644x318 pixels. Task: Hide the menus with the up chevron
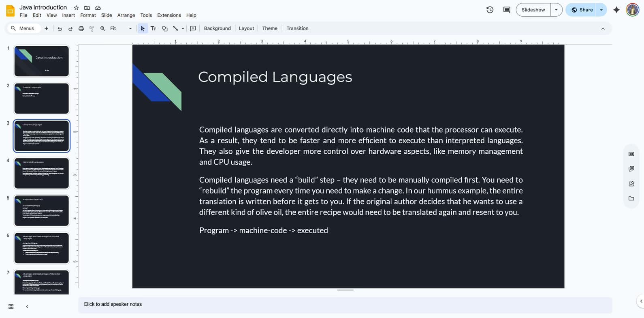coord(603,28)
